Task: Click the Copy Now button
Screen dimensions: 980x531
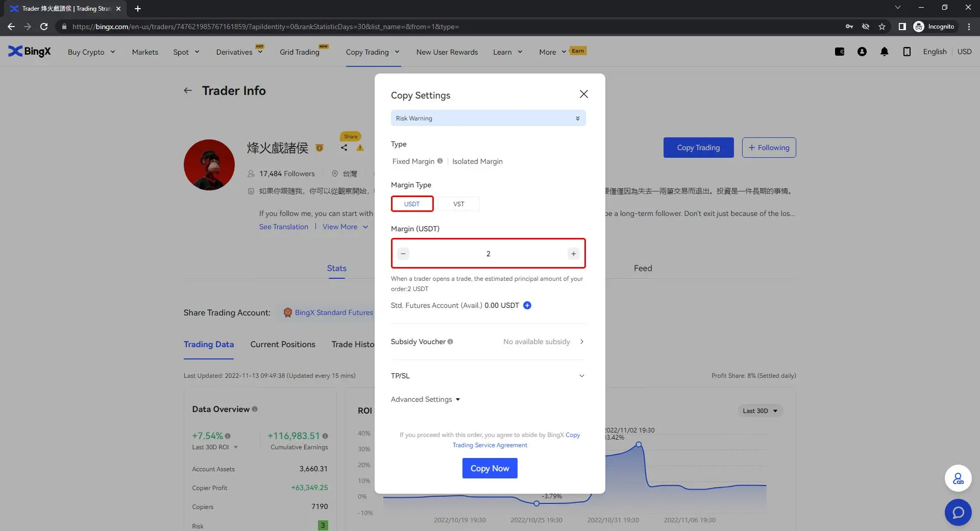Action: click(489, 468)
